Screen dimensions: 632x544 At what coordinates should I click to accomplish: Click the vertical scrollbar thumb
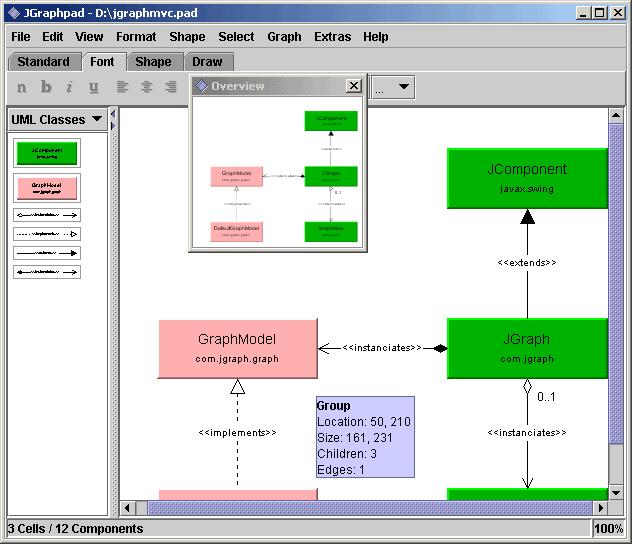[x=616, y=284]
